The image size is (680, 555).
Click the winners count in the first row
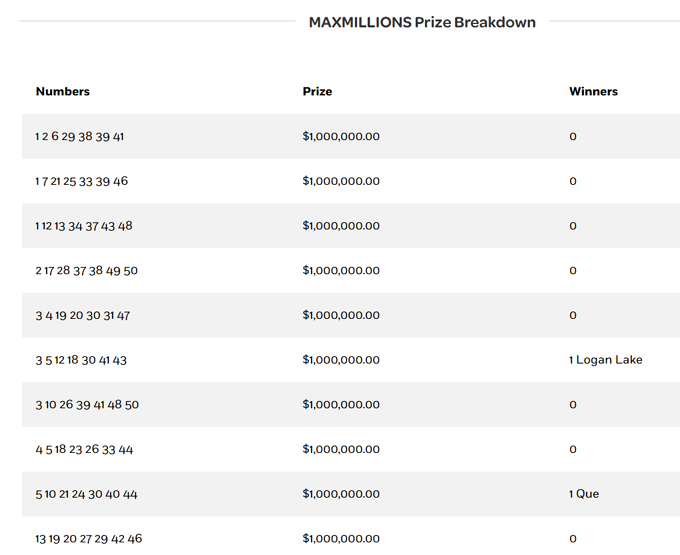573,136
